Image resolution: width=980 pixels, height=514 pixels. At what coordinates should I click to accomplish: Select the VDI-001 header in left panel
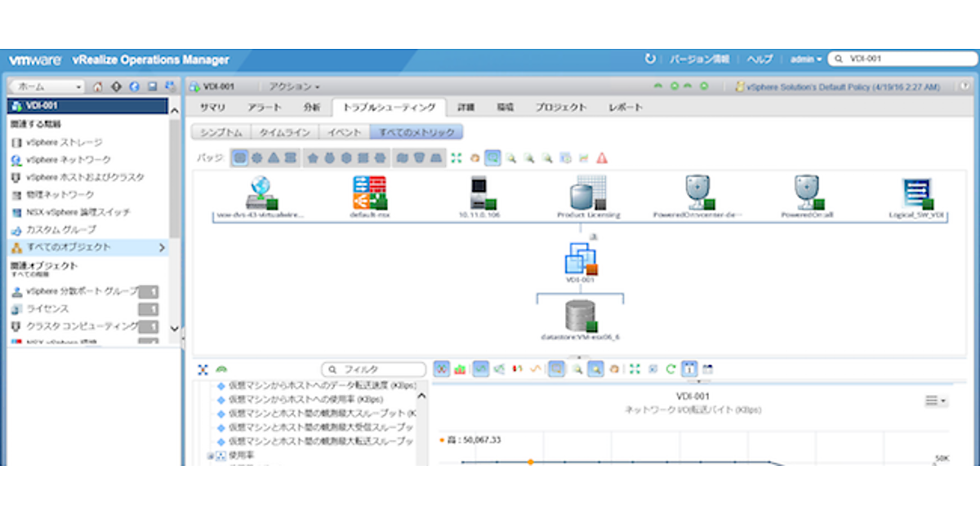pyautogui.click(x=88, y=106)
